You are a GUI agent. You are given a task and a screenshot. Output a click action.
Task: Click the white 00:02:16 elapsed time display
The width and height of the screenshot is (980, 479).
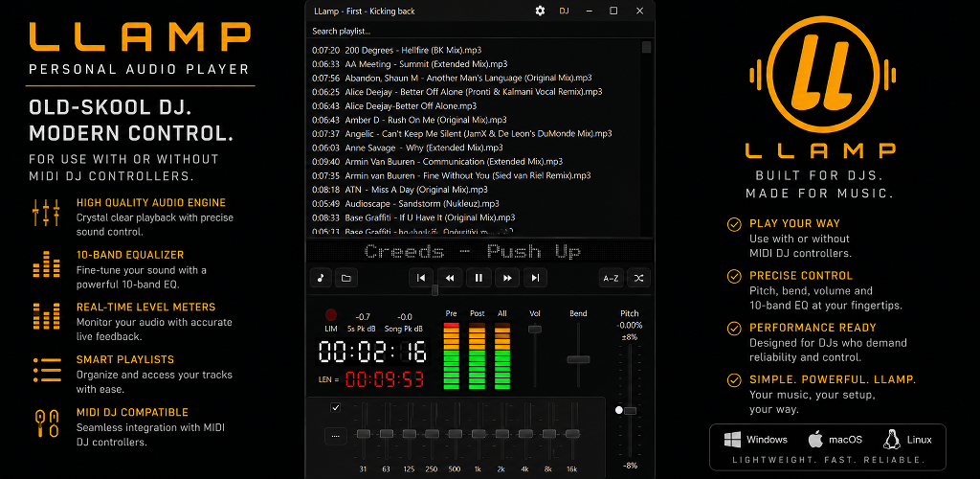tap(373, 352)
